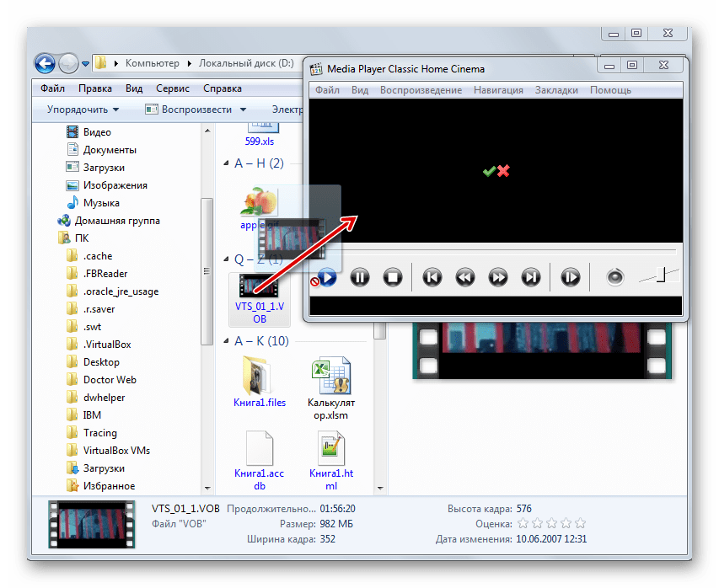The width and height of the screenshot is (719, 588).
Task: Skip to next file in the player
Action: pyautogui.click(x=529, y=276)
